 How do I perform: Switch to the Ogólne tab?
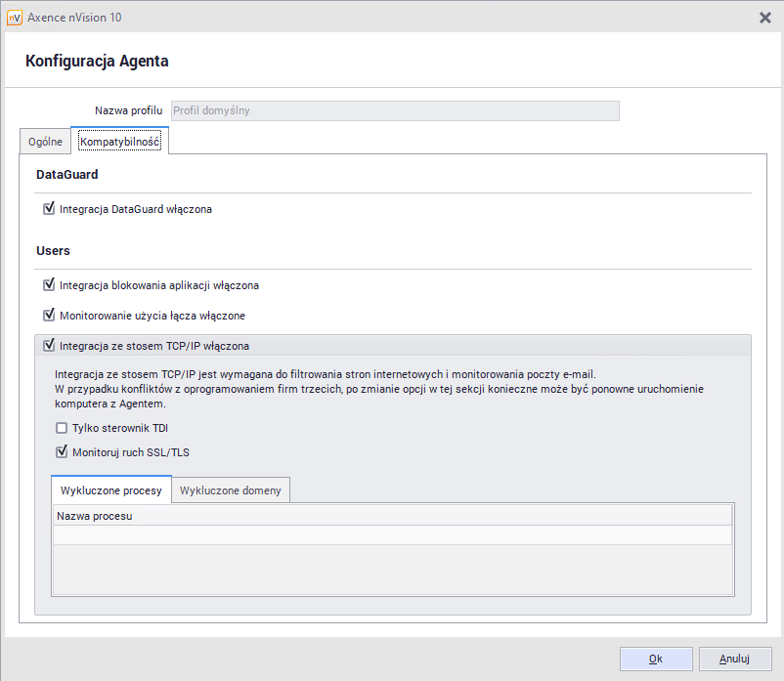pyautogui.click(x=45, y=141)
